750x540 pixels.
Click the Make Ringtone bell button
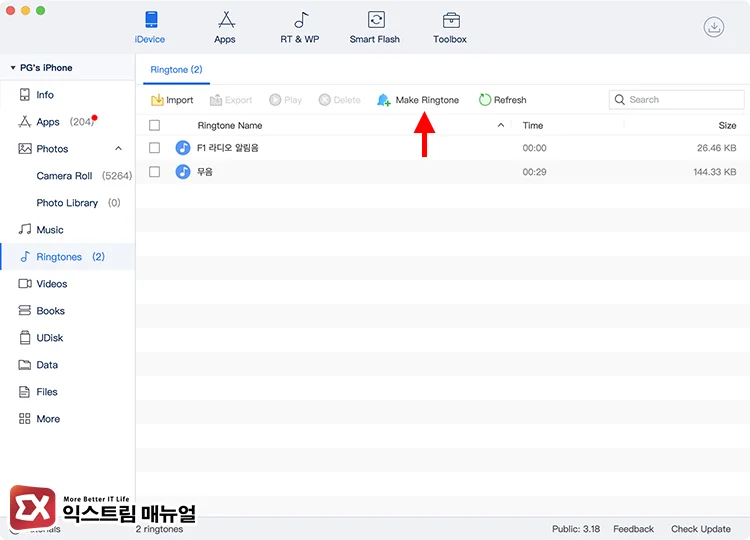click(418, 100)
